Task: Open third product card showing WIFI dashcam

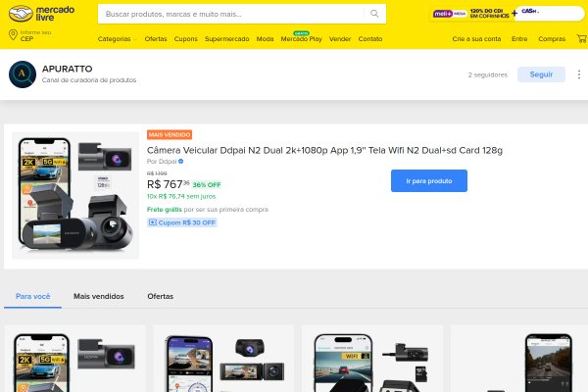Action: coord(372,359)
